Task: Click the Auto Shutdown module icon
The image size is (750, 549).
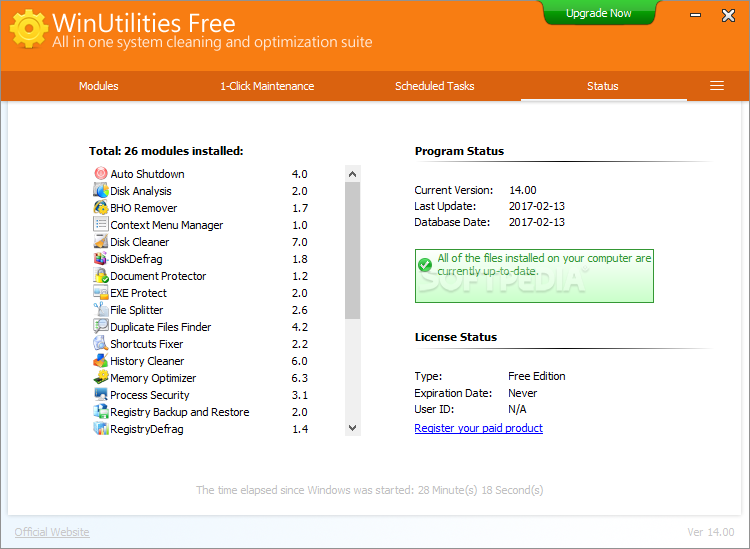Action: click(100, 173)
